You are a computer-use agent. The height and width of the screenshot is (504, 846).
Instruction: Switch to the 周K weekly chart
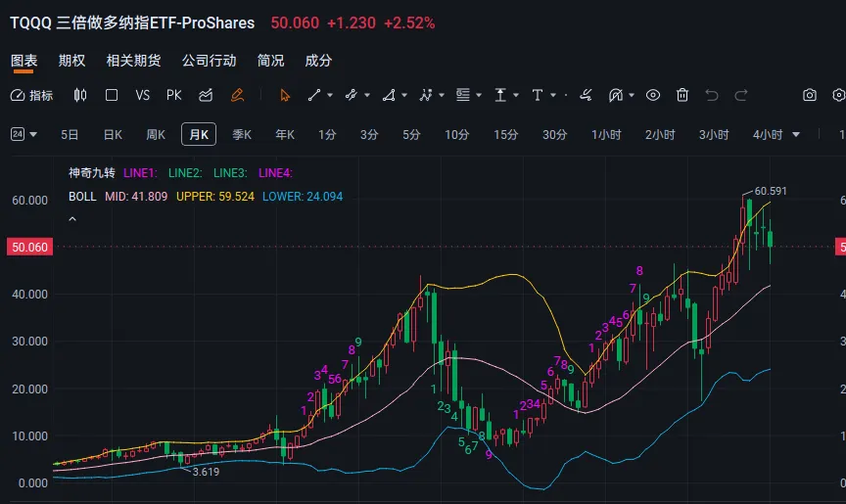[156, 135]
